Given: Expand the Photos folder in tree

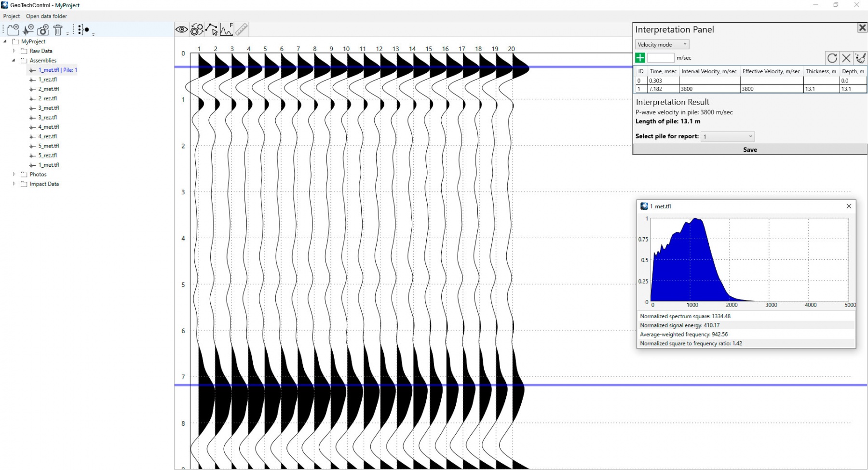Looking at the screenshot, I should click(x=14, y=174).
